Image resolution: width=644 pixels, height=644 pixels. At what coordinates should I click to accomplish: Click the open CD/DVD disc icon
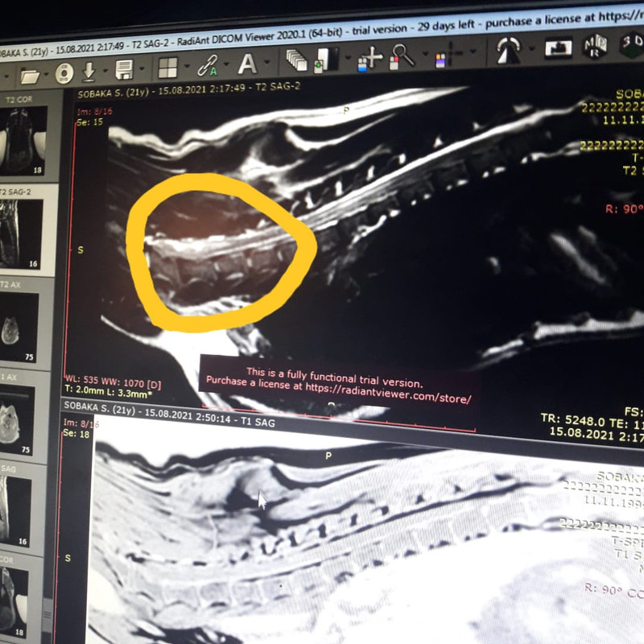64,73
